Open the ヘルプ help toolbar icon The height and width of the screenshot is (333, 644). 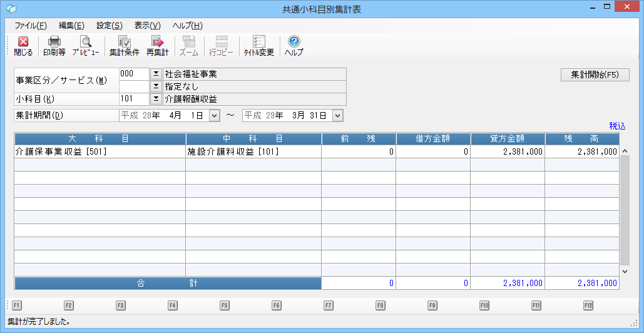click(x=294, y=46)
